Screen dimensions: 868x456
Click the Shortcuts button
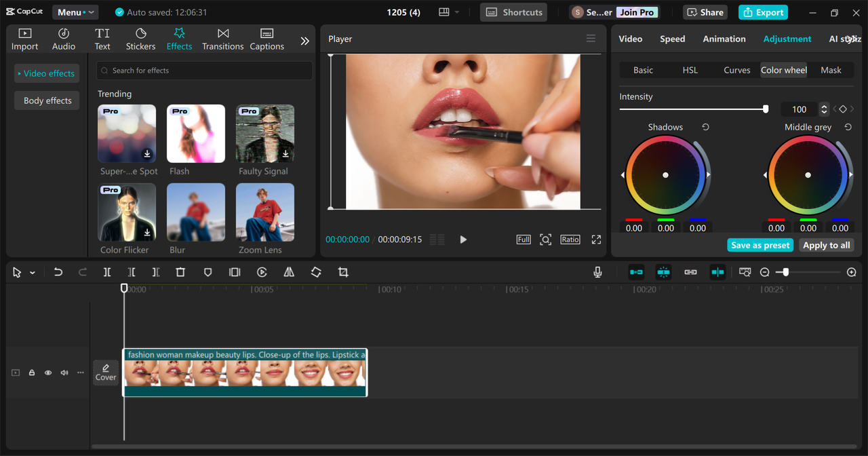[513, 12]
